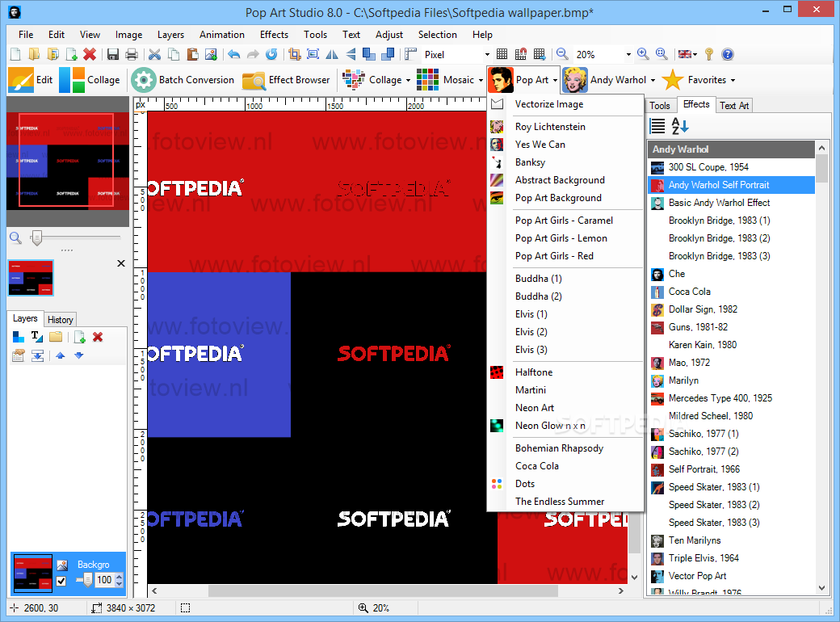Sort effects alphabetically A-Z icon

click(x=680, y=126)
